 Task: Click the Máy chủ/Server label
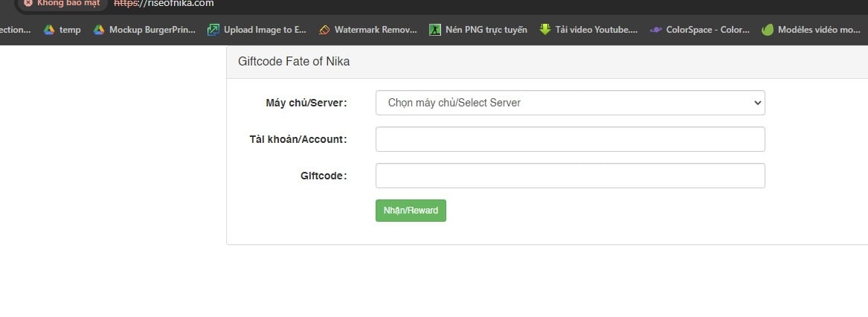tap(306, 103)
